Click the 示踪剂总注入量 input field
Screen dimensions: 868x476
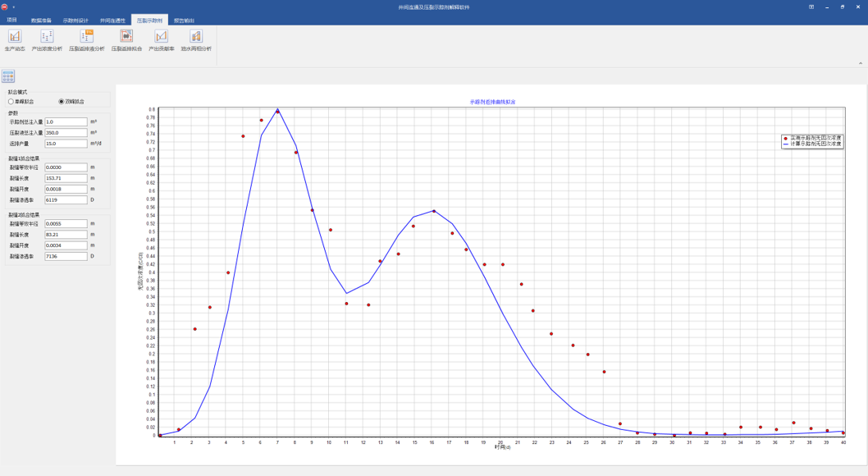click(66, 121)
